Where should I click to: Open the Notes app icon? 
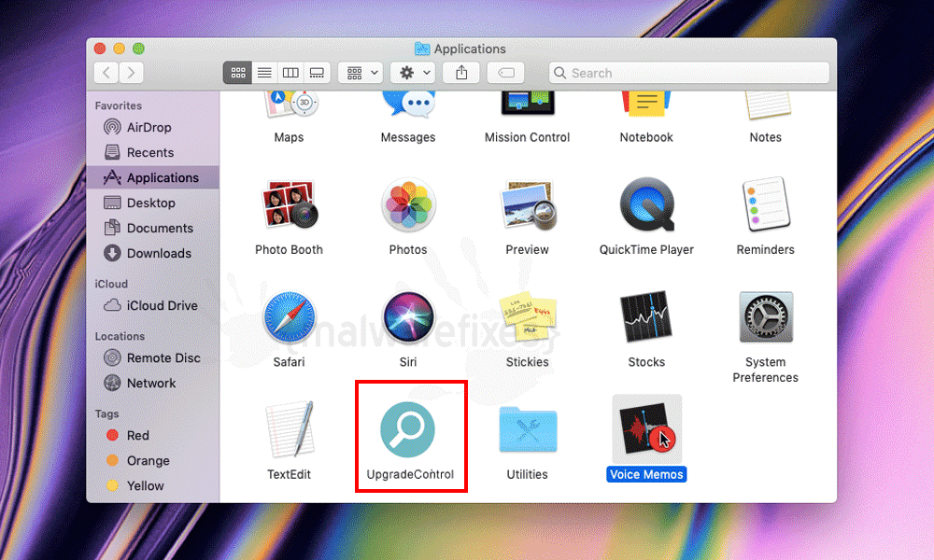pyautogui.click(x=766, y=105)
